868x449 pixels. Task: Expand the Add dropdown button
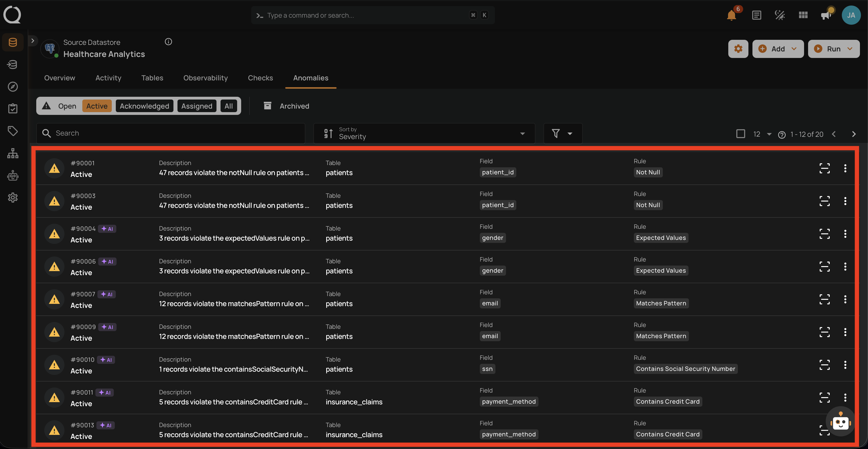[778, 49]
